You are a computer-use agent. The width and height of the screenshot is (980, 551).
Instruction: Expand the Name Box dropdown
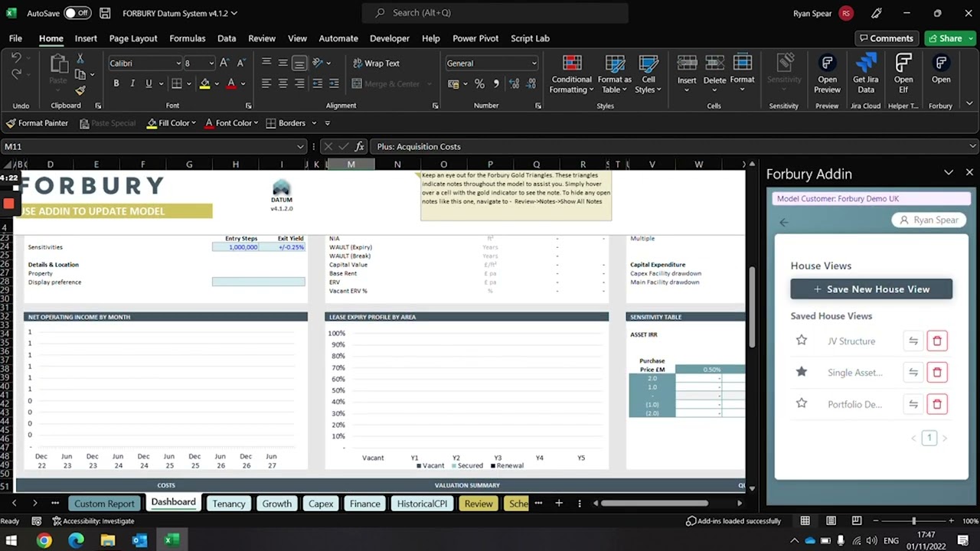pyautogui.click(x=300, y=146)
